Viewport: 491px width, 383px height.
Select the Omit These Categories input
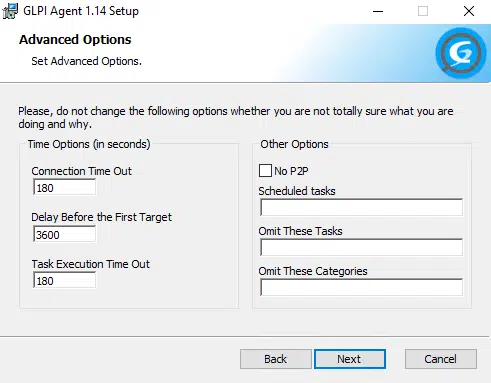[x=361, y=287]
